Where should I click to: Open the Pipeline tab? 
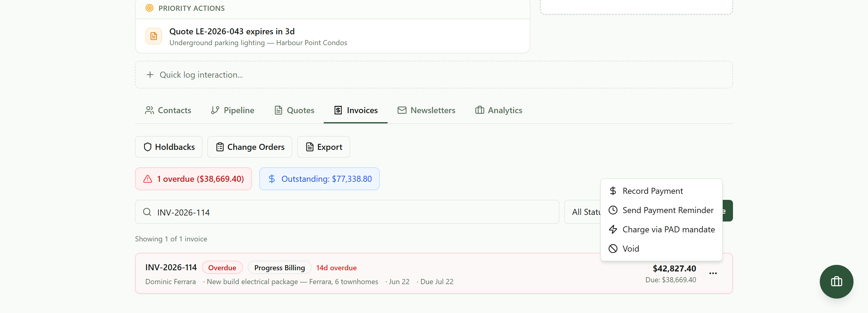tap(232, 110)
